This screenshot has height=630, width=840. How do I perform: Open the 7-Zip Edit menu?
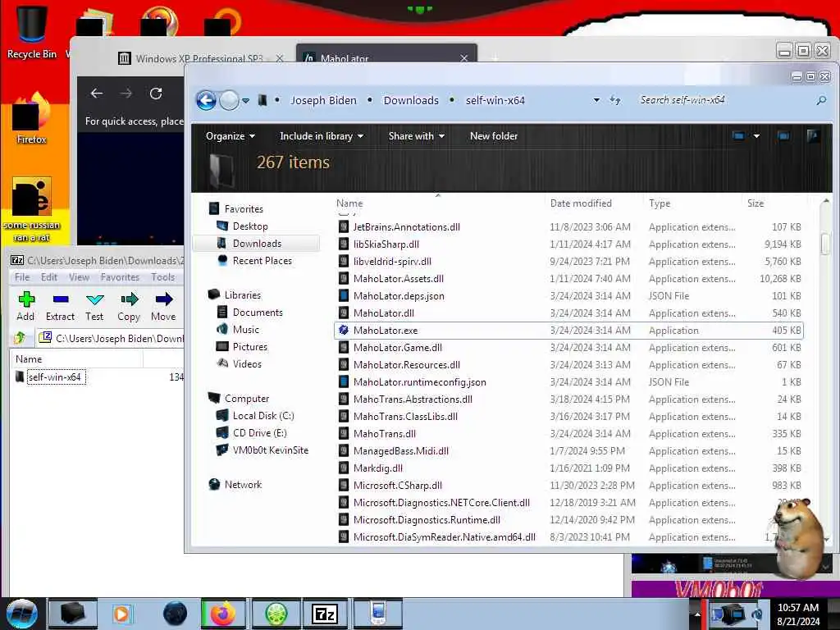[x=48, y=277]
